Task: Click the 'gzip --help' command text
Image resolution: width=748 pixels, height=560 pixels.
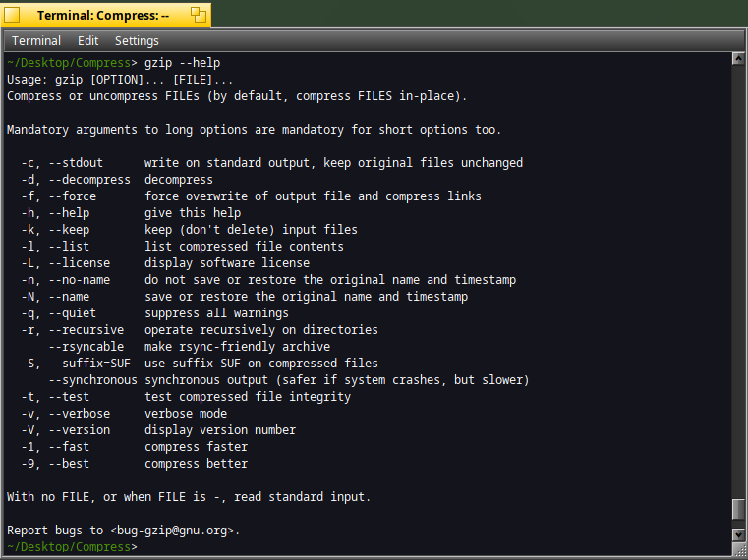Action: (x=182, y=63)
